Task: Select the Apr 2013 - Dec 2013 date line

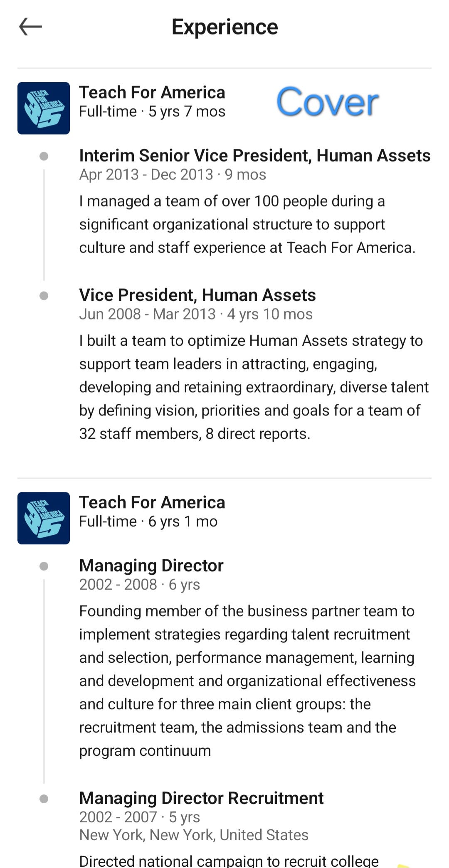Action: (x=173, y=175)
